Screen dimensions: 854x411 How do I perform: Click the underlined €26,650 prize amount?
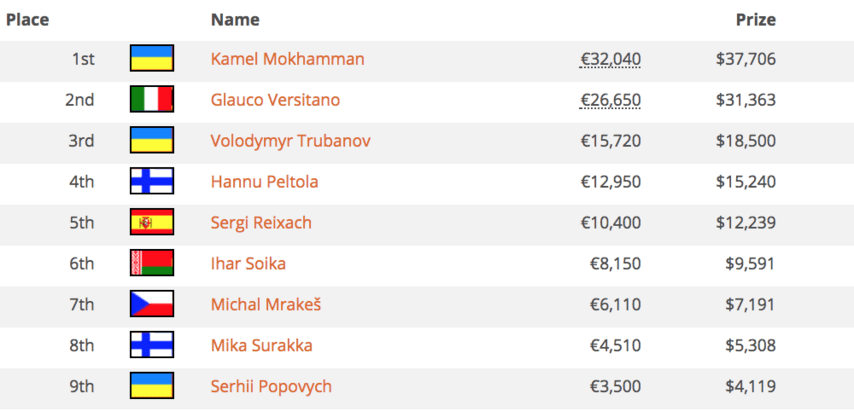pos(610,101)
